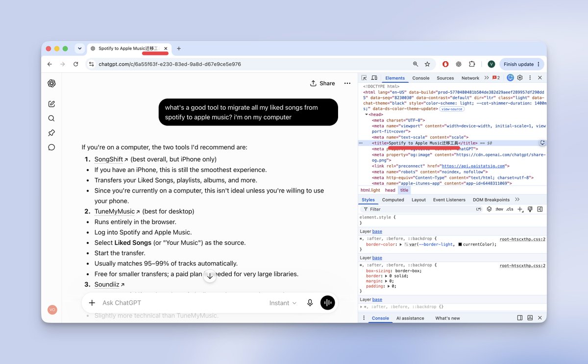Open the Layout tab
This screenshot has height=364, width=588.
click(x=418, y=199)
